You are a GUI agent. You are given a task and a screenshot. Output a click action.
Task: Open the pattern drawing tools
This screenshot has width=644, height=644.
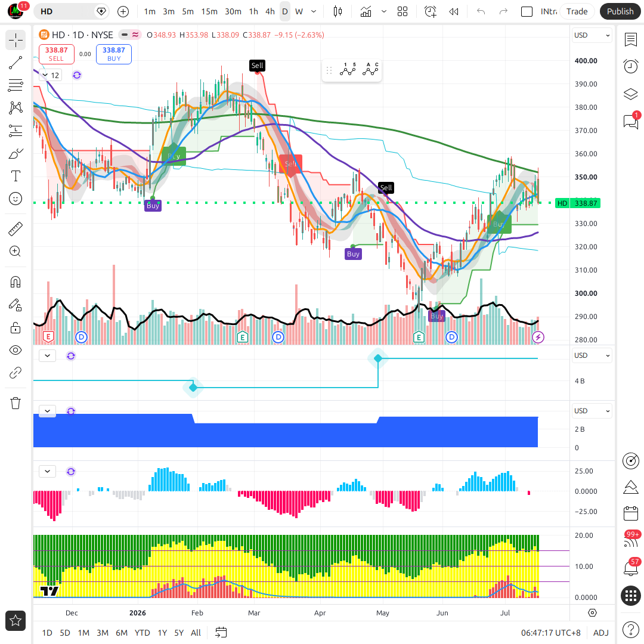[16, 108]
